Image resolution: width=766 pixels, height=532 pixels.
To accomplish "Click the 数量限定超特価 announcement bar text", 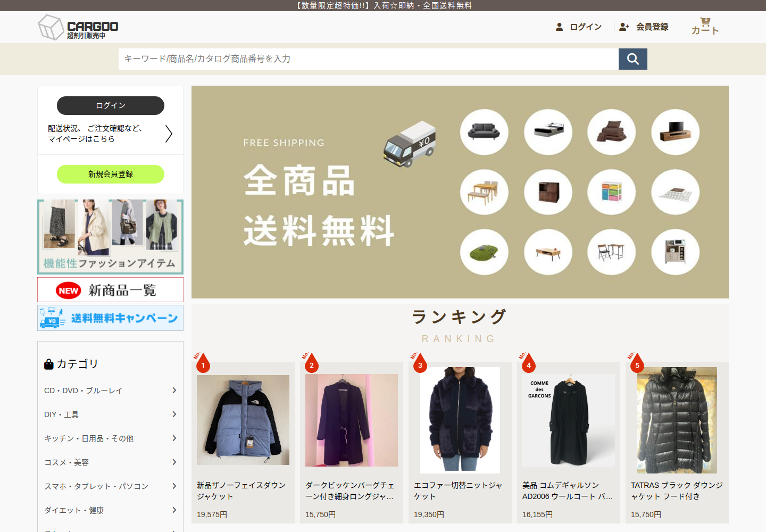I will [x=383, y=5].
